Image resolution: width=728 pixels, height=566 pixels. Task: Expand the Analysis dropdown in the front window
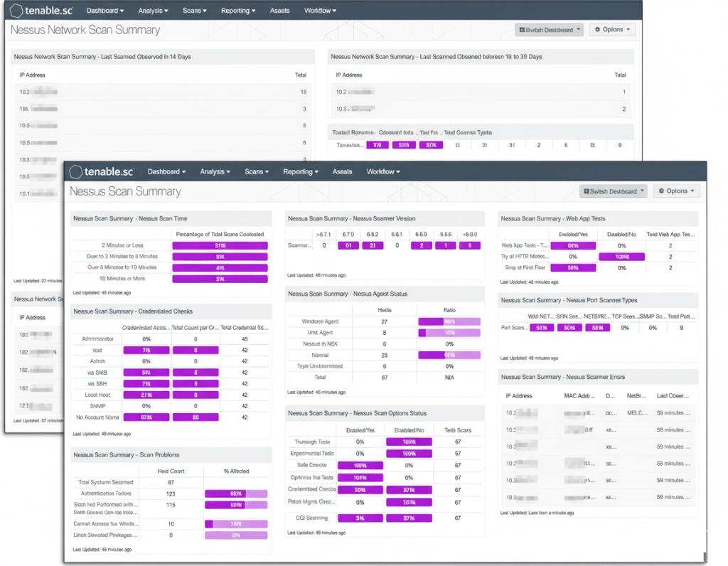(216, 172)
